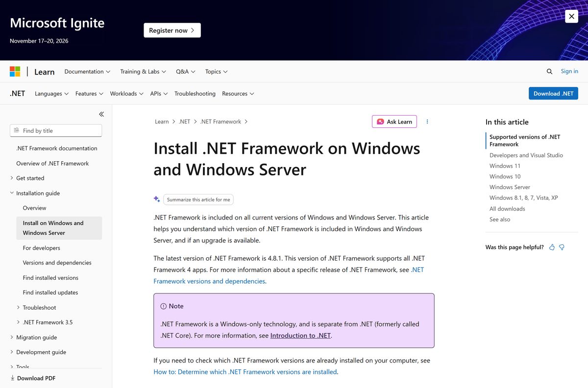The image size is (588, 388).
Task: Open Find installed versions item
Action: [x=50, y=278]
